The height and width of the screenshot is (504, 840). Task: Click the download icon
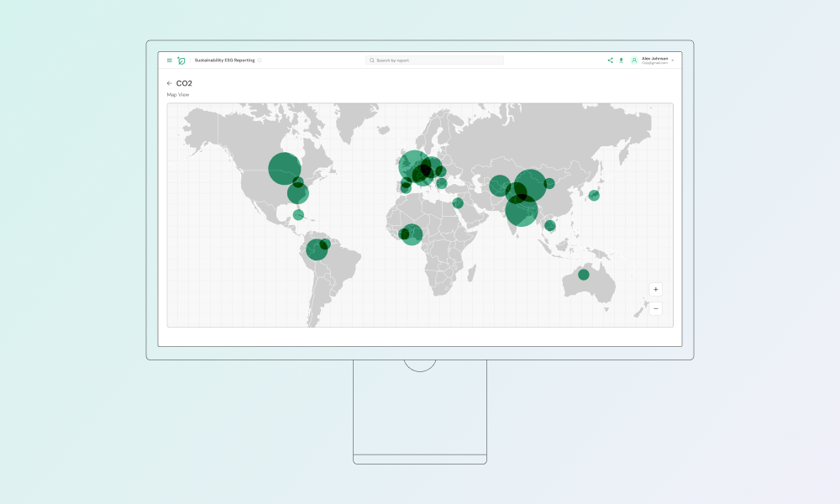click(x=622, y=60)
